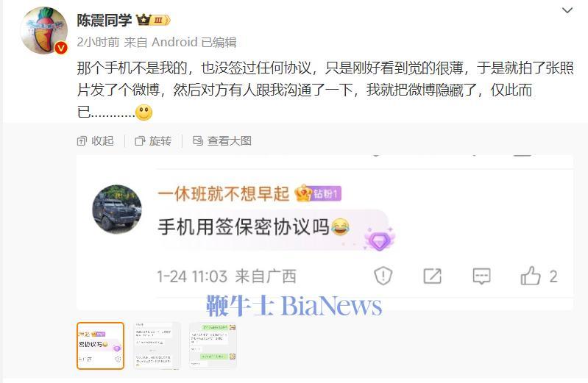The image size is (588, 383).
Task: Select the second chat screenshot thumbnail
Action: tap(157, 346)
